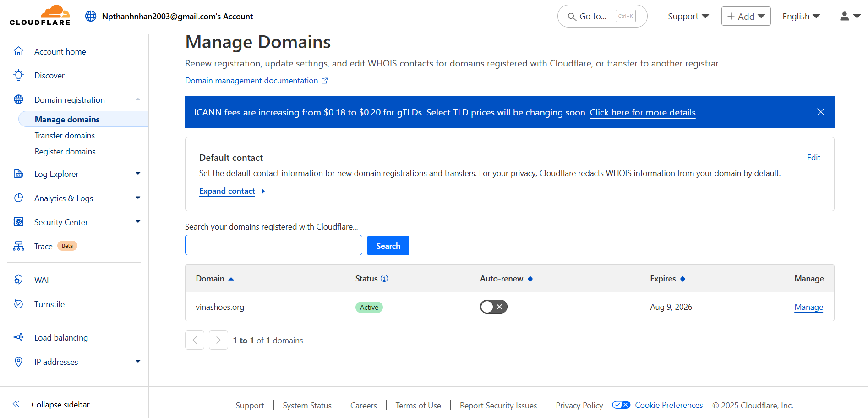The image size is (868, 418).
Task: Click the WAF sidebar icon
Action: 18,280
